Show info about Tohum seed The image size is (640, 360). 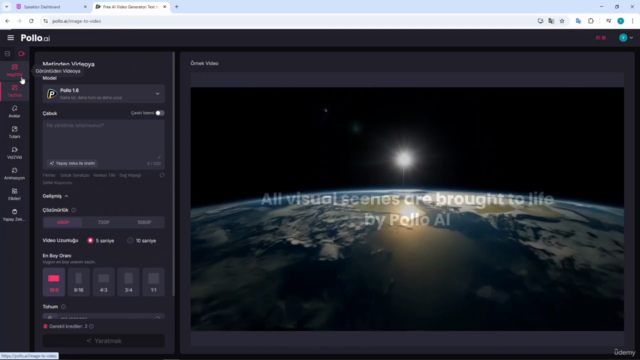tap(63, 307)
